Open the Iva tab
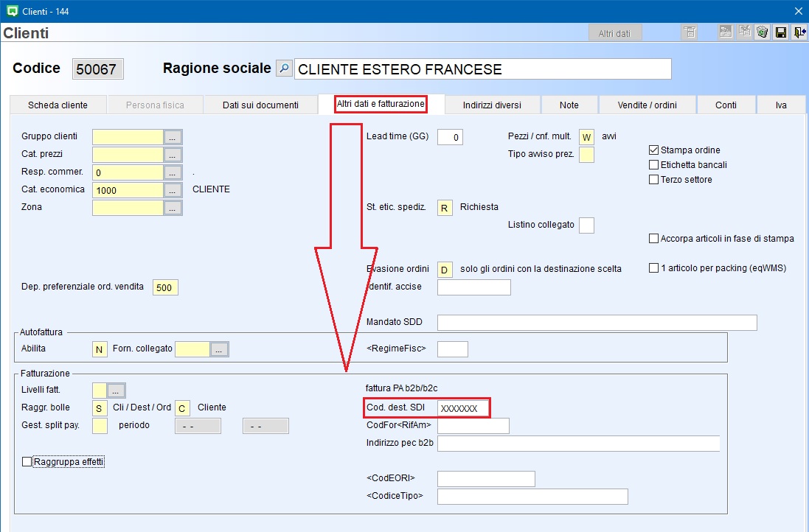 pos(781,105)
